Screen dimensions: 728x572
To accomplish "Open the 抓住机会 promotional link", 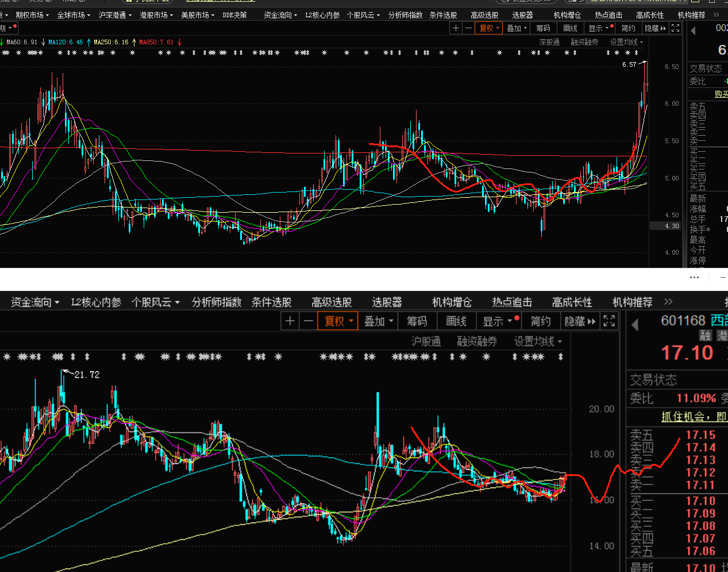I will click(694, 417).
